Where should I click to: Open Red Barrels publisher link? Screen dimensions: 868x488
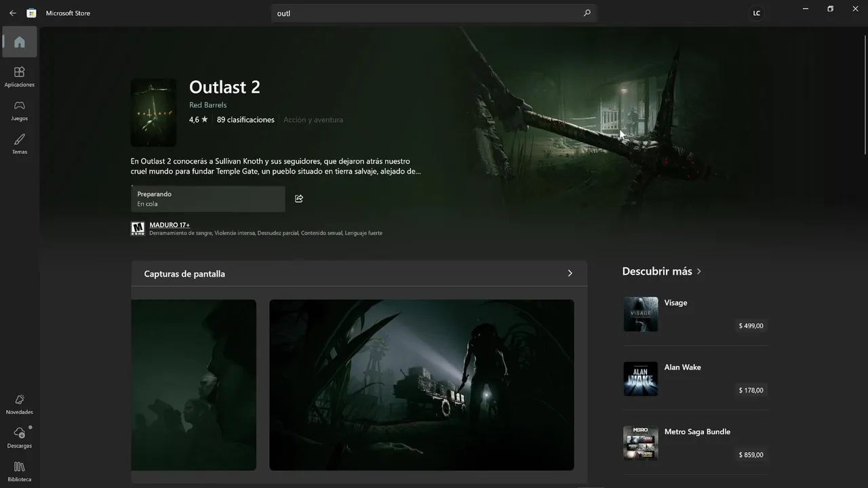[x=208, y=105]
